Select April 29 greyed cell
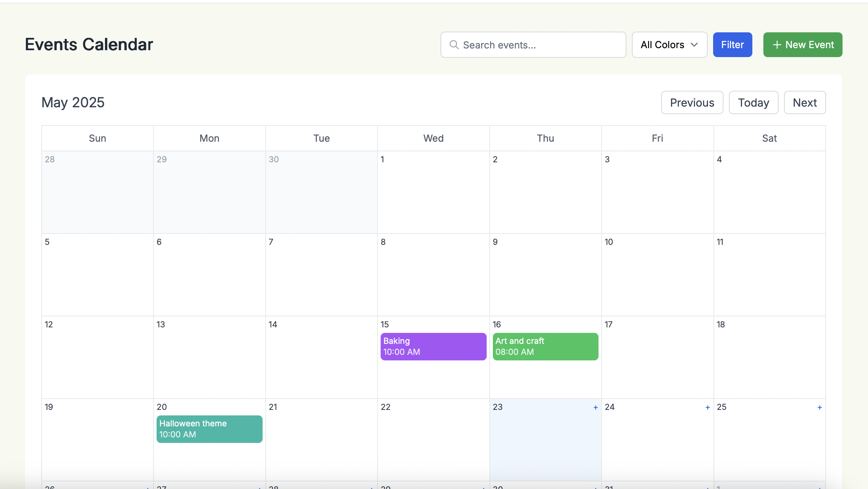Image resolution: width=868 pixels, height=489 pixels. (x=209, y=192)
